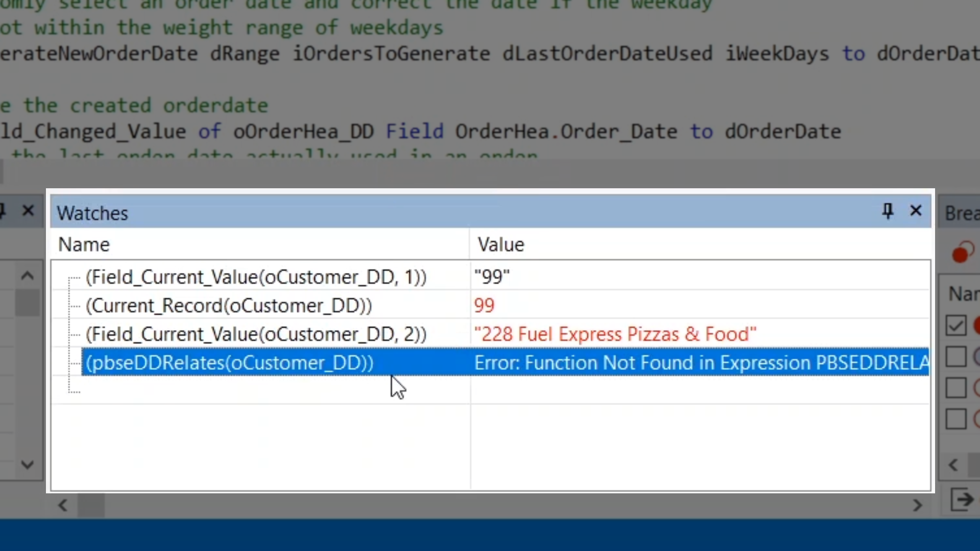Image resolution: width=980 pixels, height=551 pixels.
Task: Pin the Watches panel
Action: tap(888, 211)
